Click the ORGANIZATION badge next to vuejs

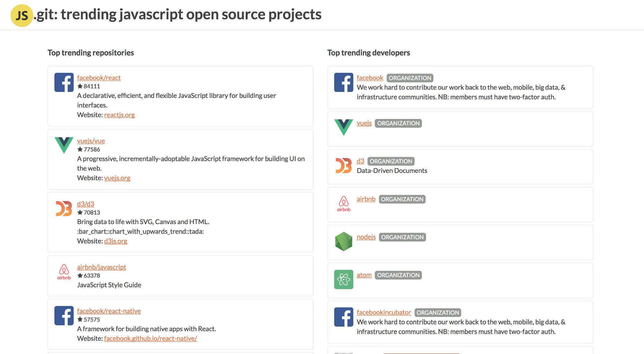(x=398, y=123)
